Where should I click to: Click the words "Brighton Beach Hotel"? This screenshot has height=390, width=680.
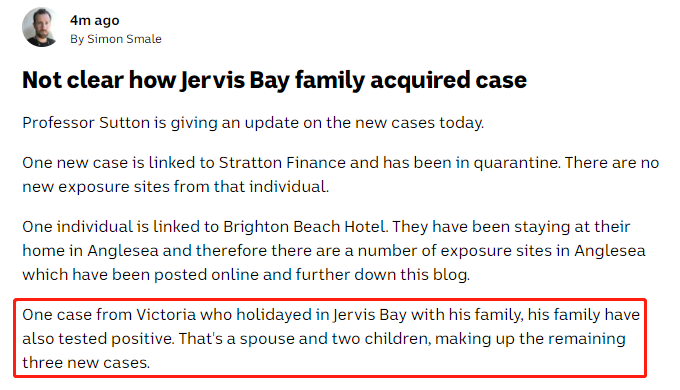coord(304,227)
